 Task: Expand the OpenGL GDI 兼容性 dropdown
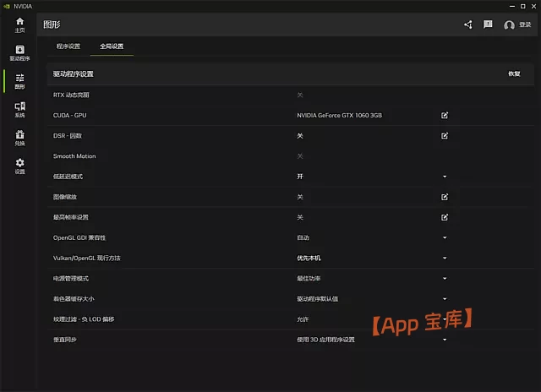445,237
